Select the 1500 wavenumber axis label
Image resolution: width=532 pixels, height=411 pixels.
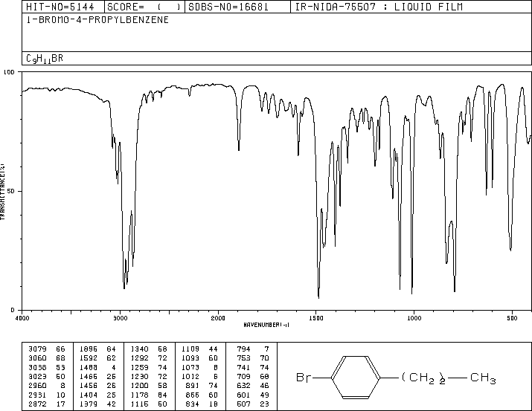(316, 318)
